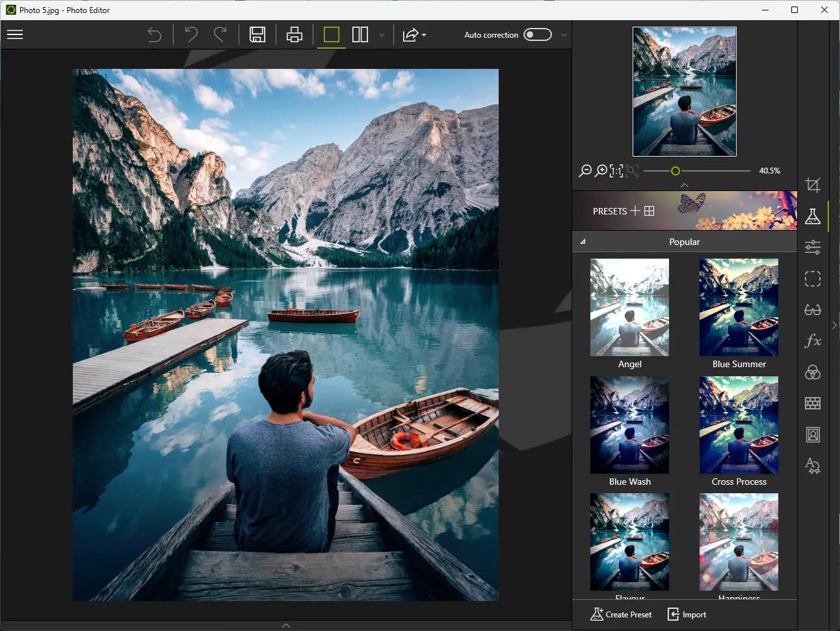Open the hamburger menu
Image resolution: width=840 pixels, height=631 pixels.
pyautogui.click(x=15, y=34)
